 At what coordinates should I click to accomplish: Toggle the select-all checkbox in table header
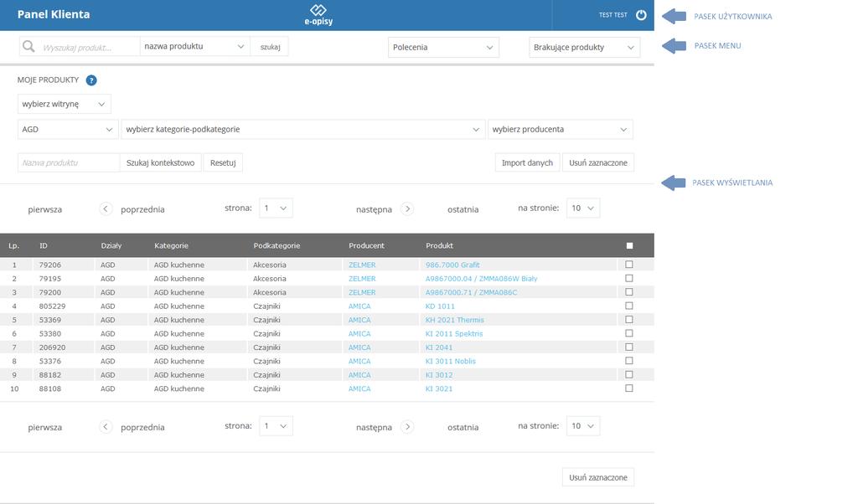629,246
